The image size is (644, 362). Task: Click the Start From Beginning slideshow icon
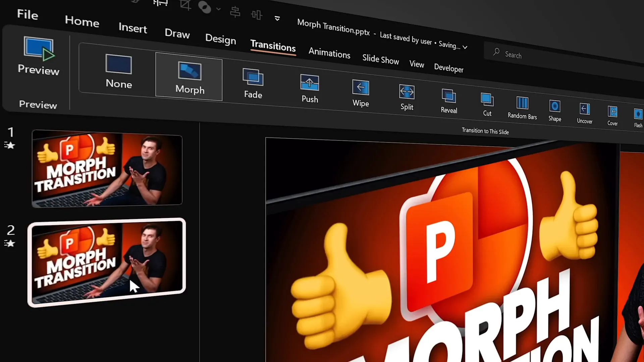(160, 3)
